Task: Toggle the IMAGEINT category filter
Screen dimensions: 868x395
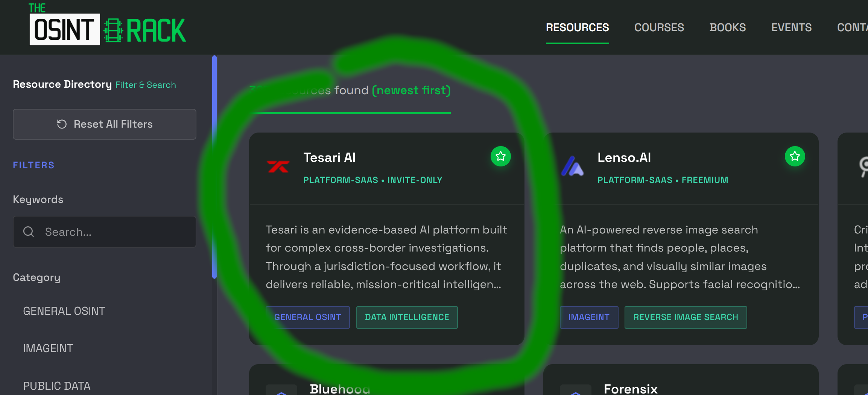Action: 48,348
